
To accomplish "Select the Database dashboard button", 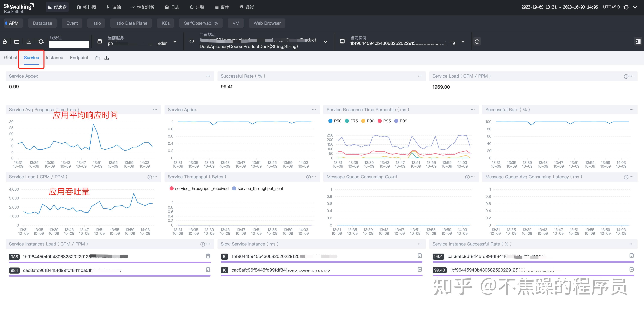I will point(43,23).
